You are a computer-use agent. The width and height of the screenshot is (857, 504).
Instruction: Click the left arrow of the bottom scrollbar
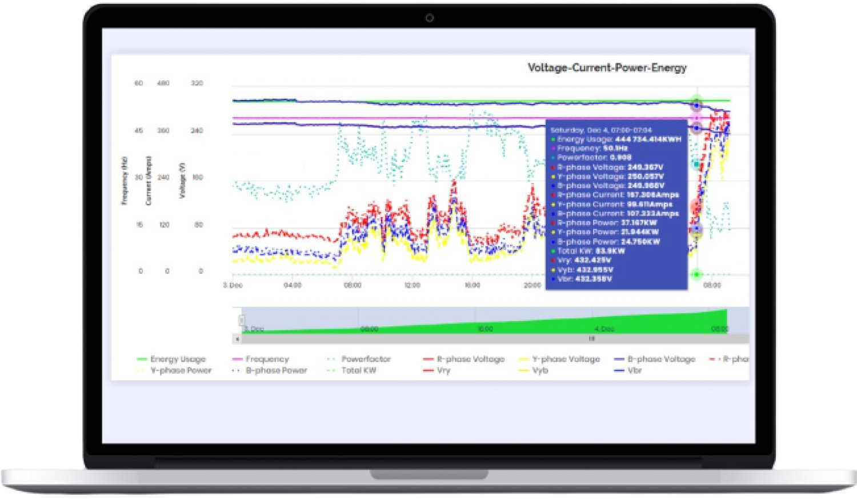pos(236,339)
